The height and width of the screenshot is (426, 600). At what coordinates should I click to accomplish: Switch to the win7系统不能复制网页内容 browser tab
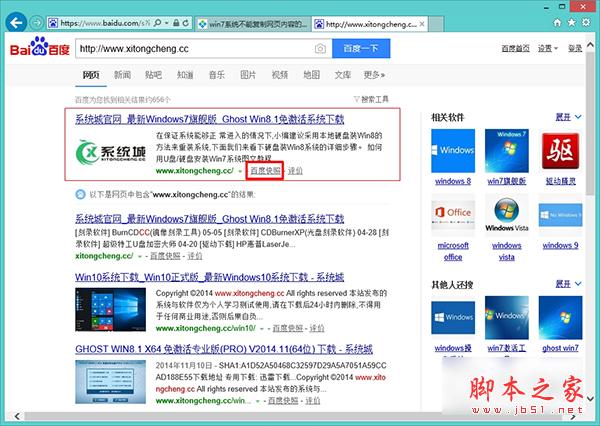[x=253, y=24]
